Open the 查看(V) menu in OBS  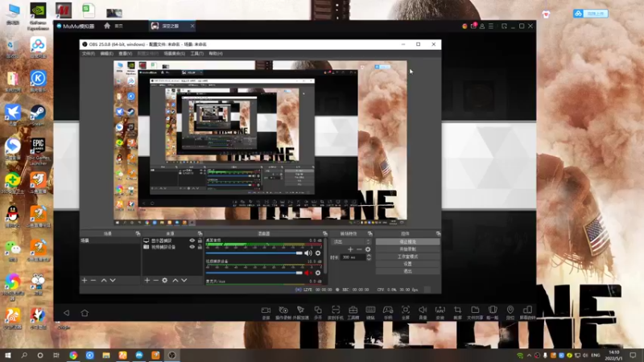tap(126, 54)
